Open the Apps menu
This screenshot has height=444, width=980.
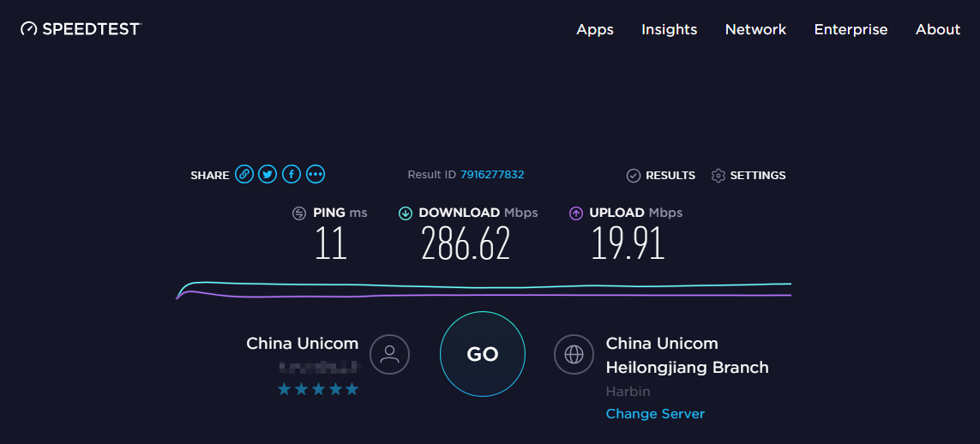pyautogui.click(x=595, y=29)
